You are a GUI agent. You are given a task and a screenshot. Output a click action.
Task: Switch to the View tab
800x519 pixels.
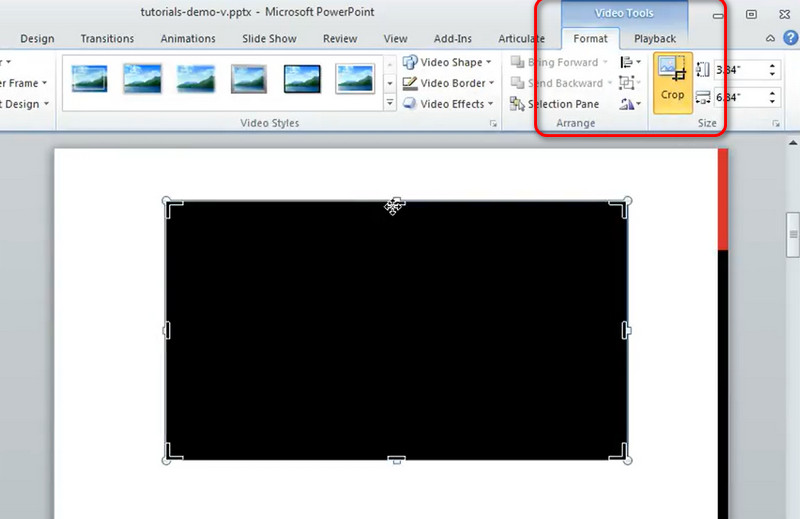(x=395, y=39)
